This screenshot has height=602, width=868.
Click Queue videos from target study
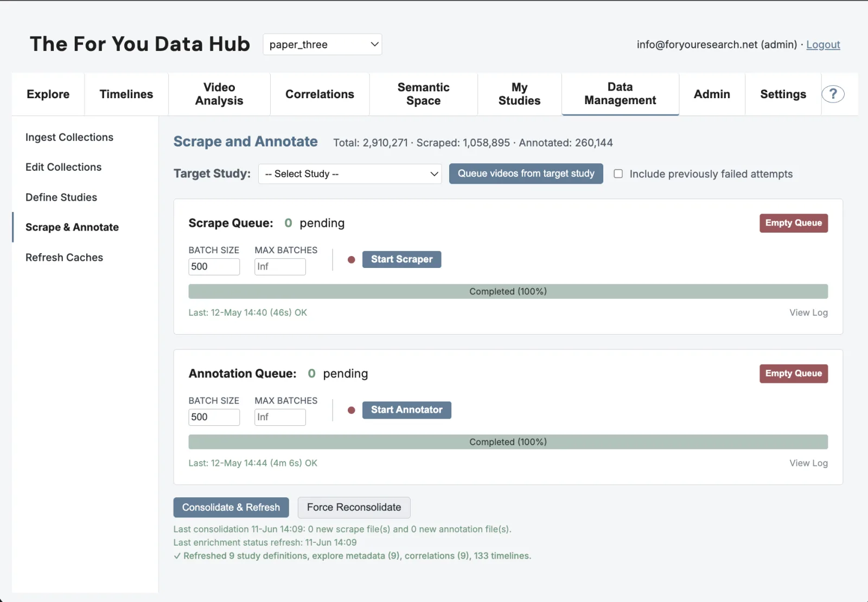(526, 174)
